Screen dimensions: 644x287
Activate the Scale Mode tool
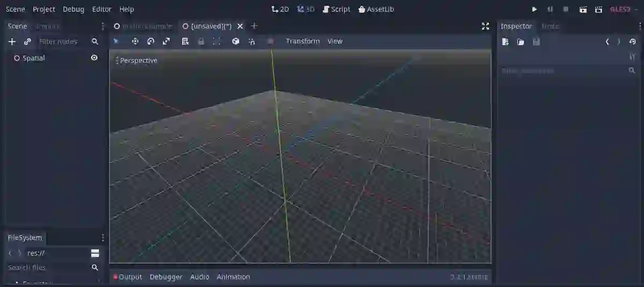pos(166,41)
